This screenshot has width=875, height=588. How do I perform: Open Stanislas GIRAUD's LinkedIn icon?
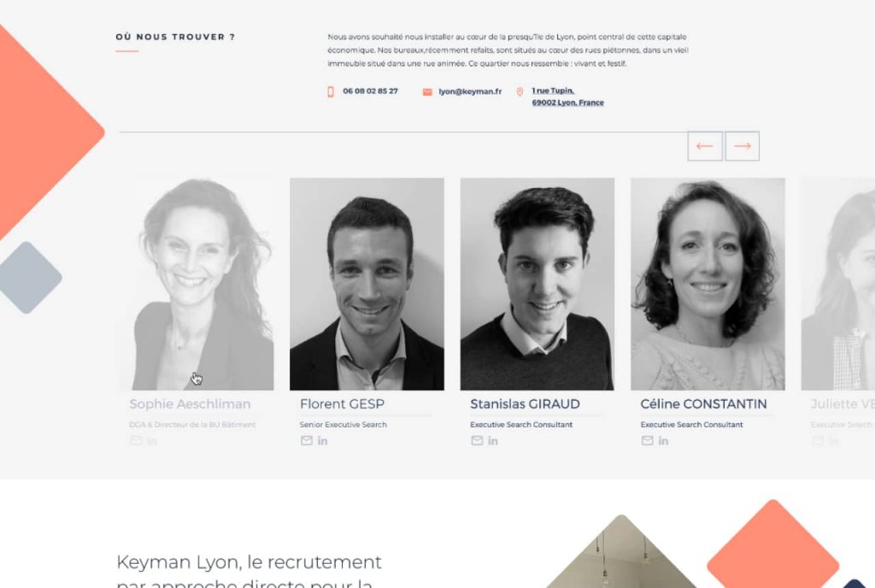click(493, 441)
